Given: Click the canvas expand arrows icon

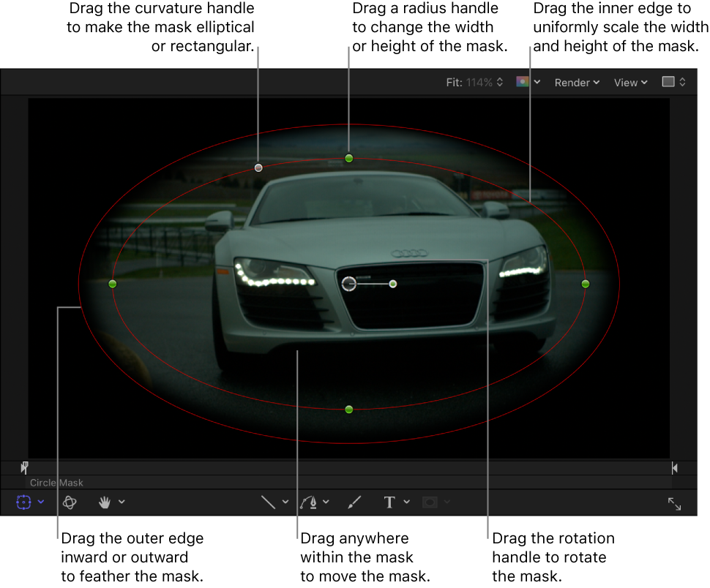Looking at the screenshot, I should (x=674, y=503).
